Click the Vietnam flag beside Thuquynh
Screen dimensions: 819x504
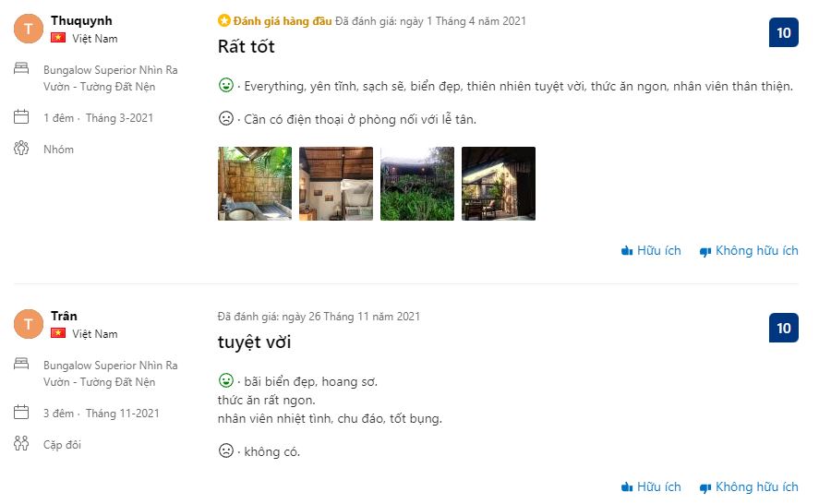point(58,39)
